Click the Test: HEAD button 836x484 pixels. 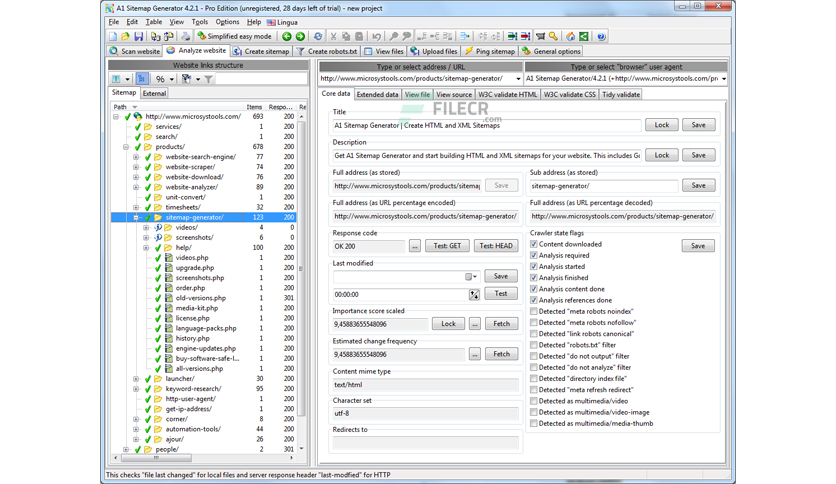pos(495,246)
